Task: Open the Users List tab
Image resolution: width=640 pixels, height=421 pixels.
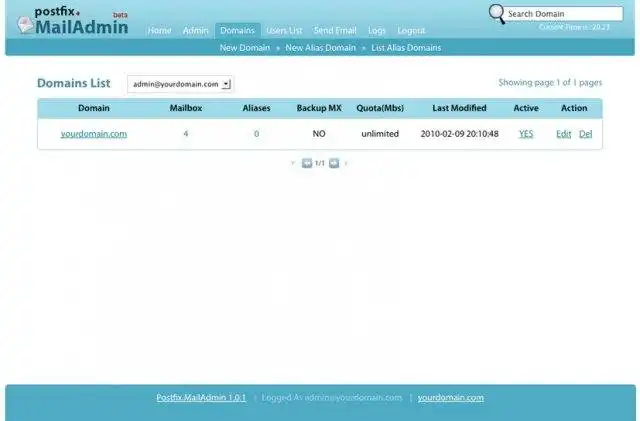Action: coord(284,31)
